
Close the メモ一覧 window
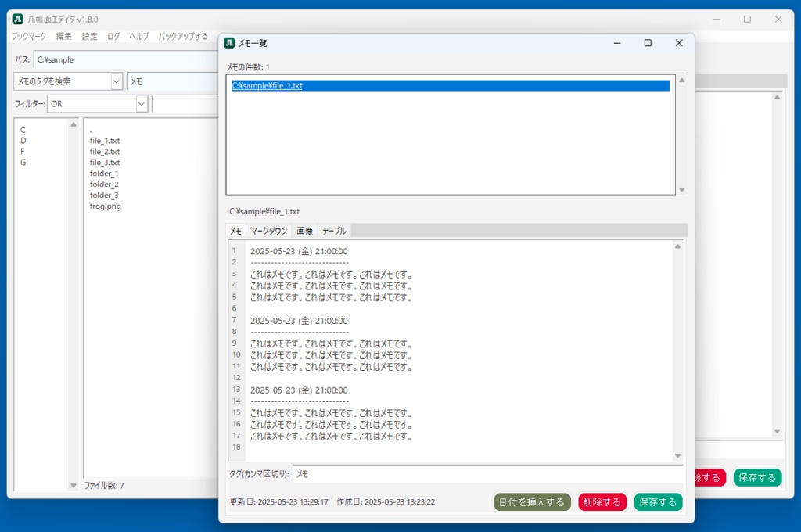[679, 43]
